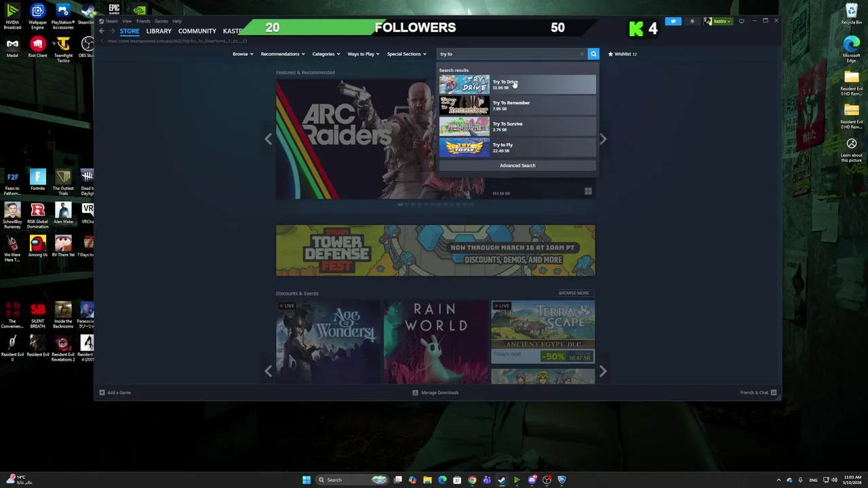Viewport: 868px width, 488px height.
Task: Open Friends & Chat panel
Action: point(758,392)
